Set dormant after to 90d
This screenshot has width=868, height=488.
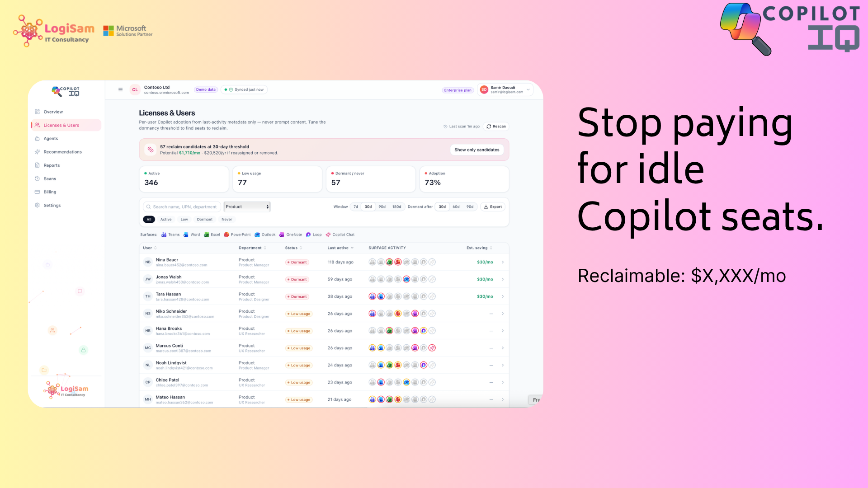coord(470,206)
